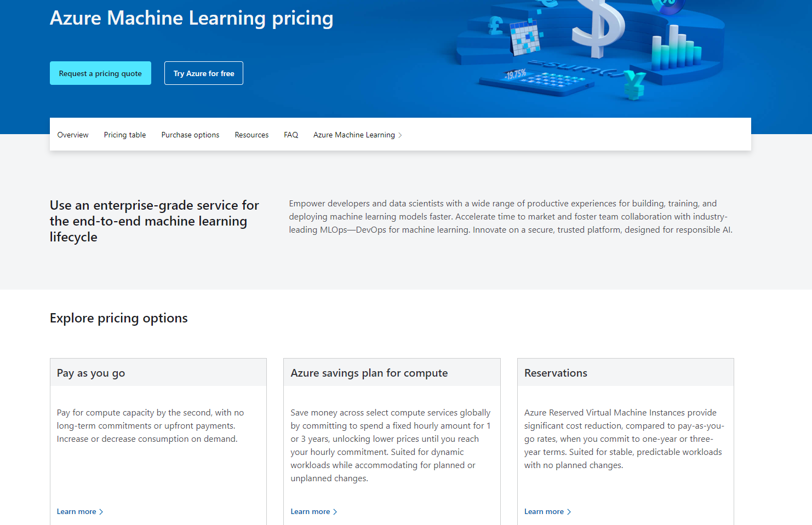Click the Request a pricing quote button
812x525 pixels.
point(100,73)
